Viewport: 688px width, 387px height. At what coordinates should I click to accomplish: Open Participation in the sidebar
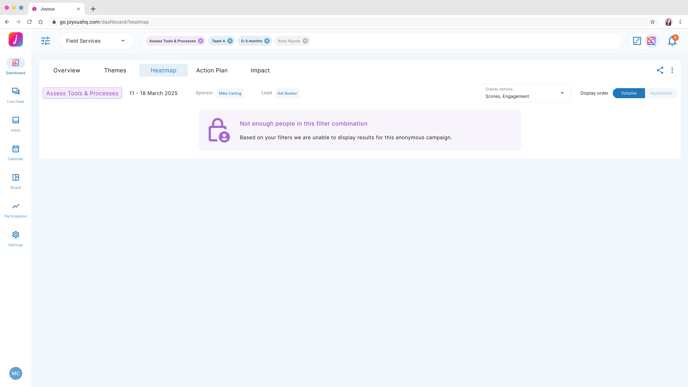click(x=15, y=206)
